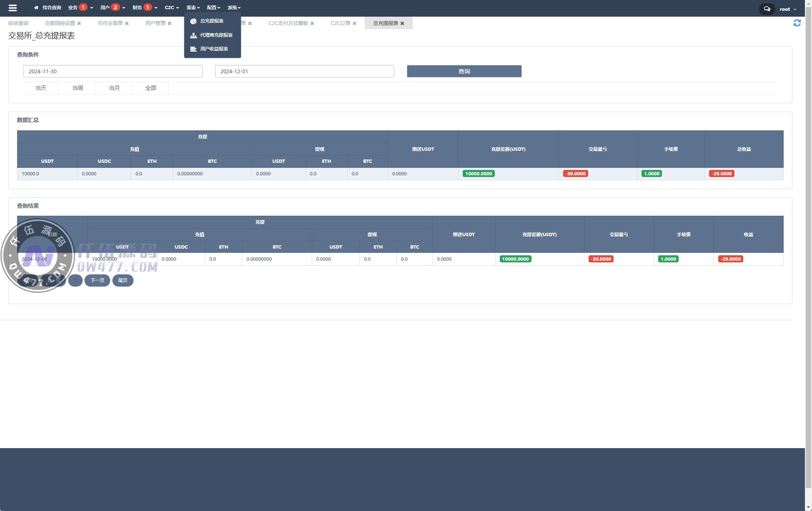The width and height of the screenshot is (812, 511).
Task: Click the refresh icon at top right
Action: (797, 23)
